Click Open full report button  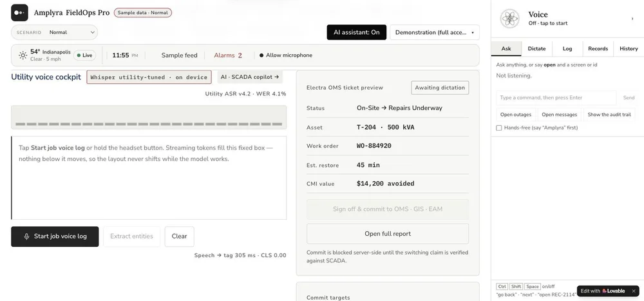coord(388,233)
